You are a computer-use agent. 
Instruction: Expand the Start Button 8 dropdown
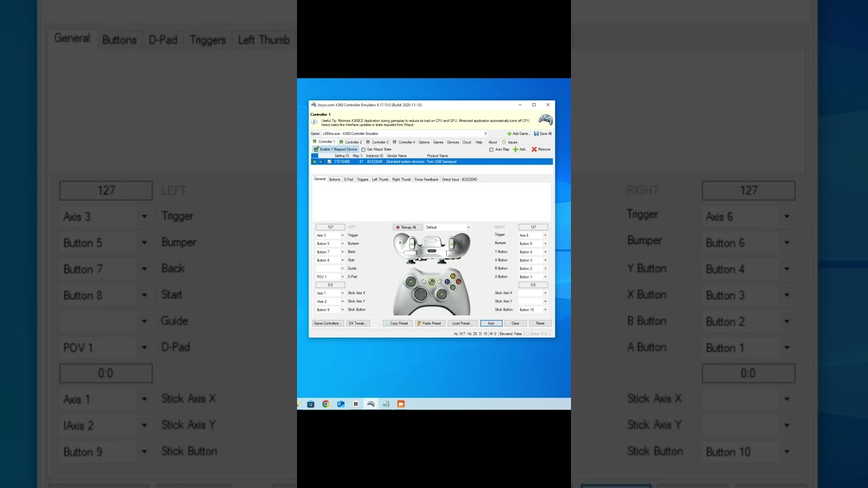(342, 260)
